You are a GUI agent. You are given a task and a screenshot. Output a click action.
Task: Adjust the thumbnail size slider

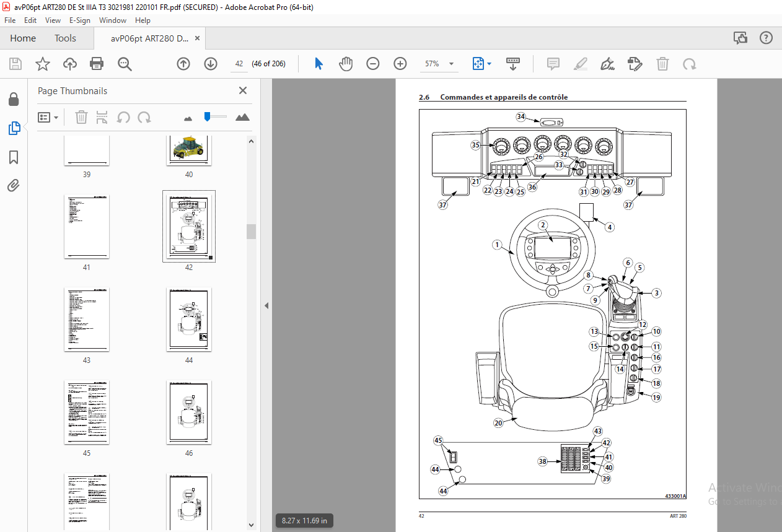pos(215,116)
